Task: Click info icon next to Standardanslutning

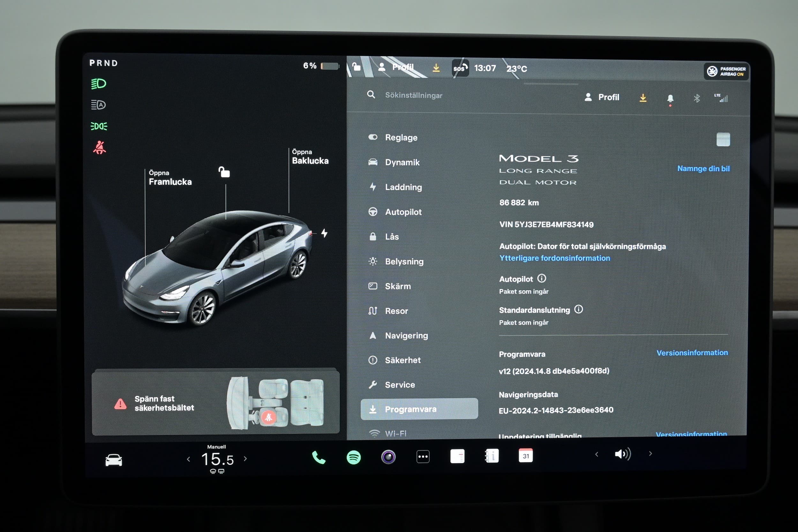Action: pyautogui.click(x=578, y=310)
